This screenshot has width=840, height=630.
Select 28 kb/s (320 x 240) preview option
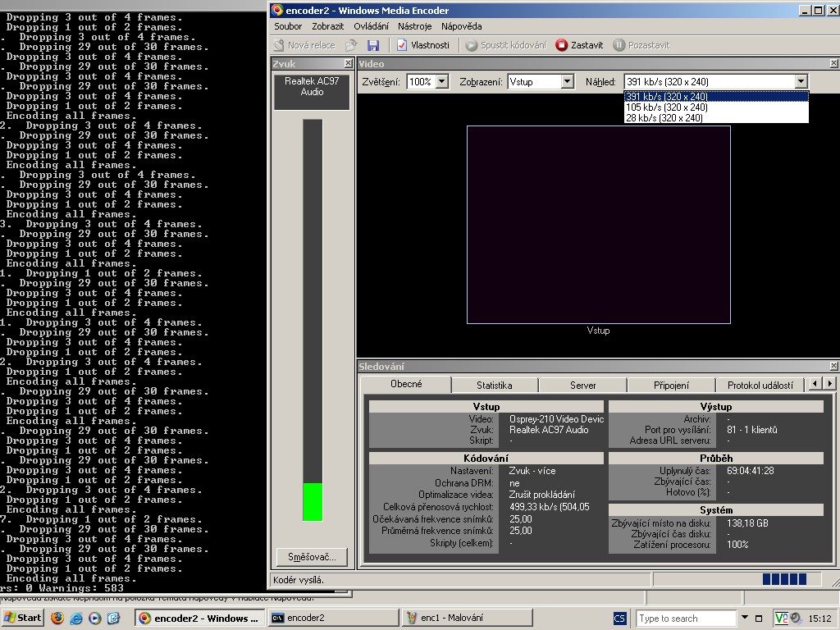pos(716,118)
